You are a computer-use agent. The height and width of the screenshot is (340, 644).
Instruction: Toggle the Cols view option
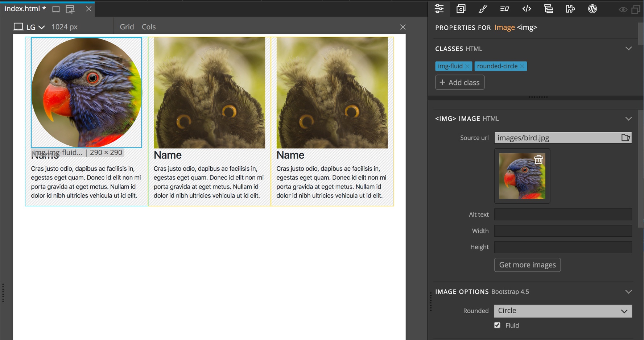click(x=149, y=27)
